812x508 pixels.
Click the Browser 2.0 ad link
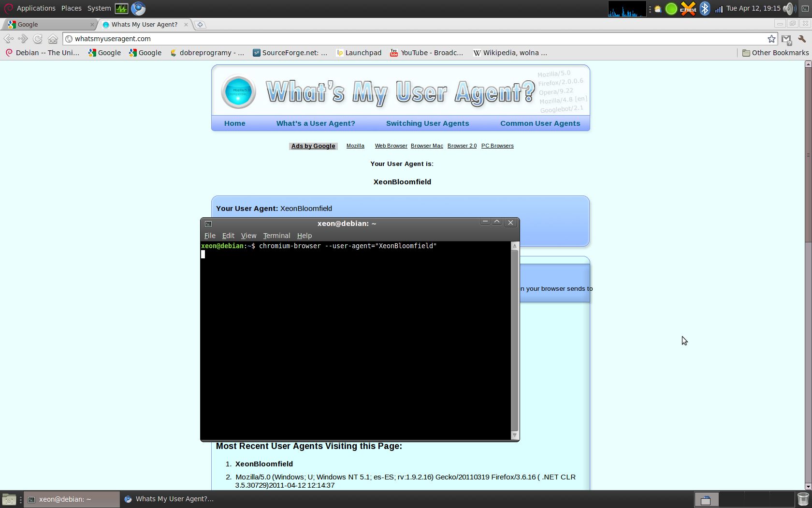coord(462,146)
